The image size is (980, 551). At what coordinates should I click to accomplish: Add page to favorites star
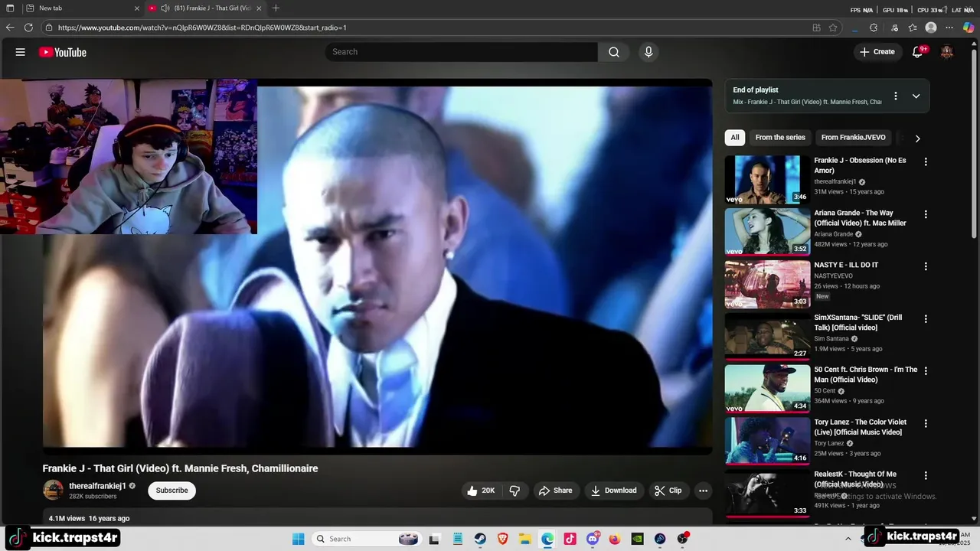point(833,28)
